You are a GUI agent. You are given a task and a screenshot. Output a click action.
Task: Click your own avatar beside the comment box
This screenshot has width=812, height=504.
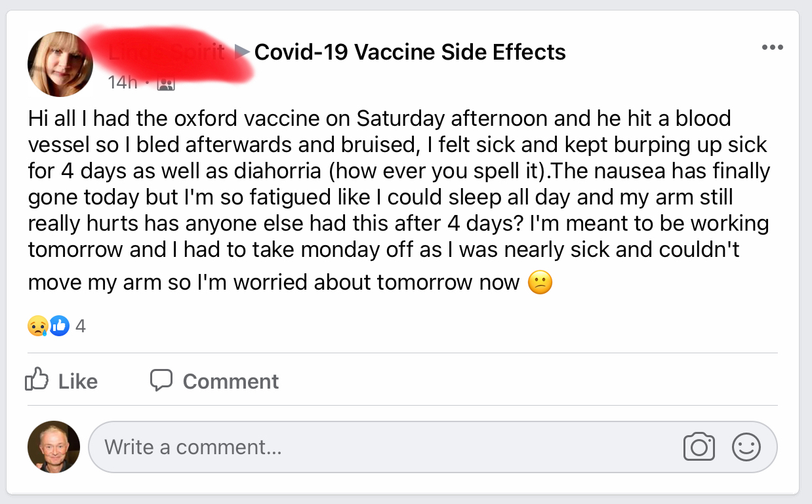(x=54, y=447)
